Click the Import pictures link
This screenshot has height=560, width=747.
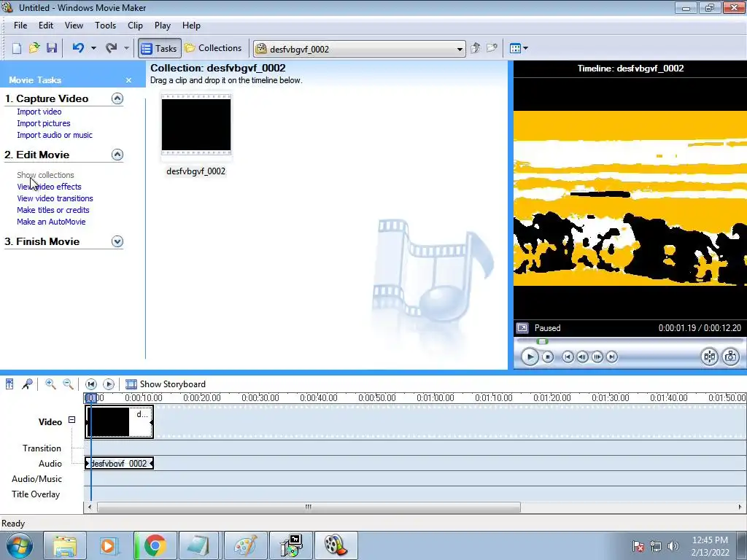tap(43, 123)
